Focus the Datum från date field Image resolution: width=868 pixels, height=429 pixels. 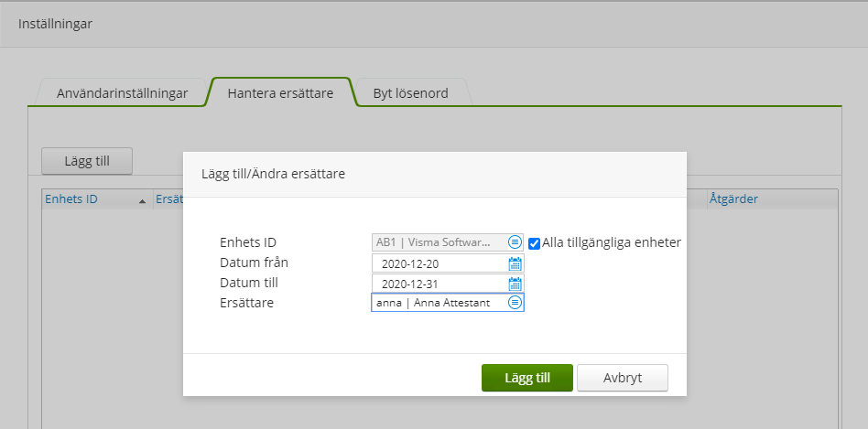tap(439, 263)
